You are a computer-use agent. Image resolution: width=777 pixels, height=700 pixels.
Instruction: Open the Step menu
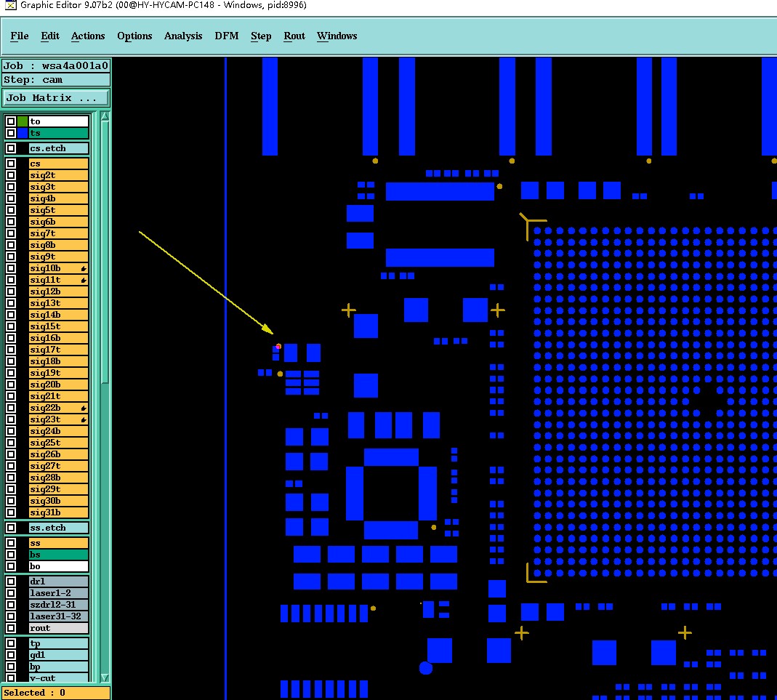pyautogui.click(x=261, y=36)
